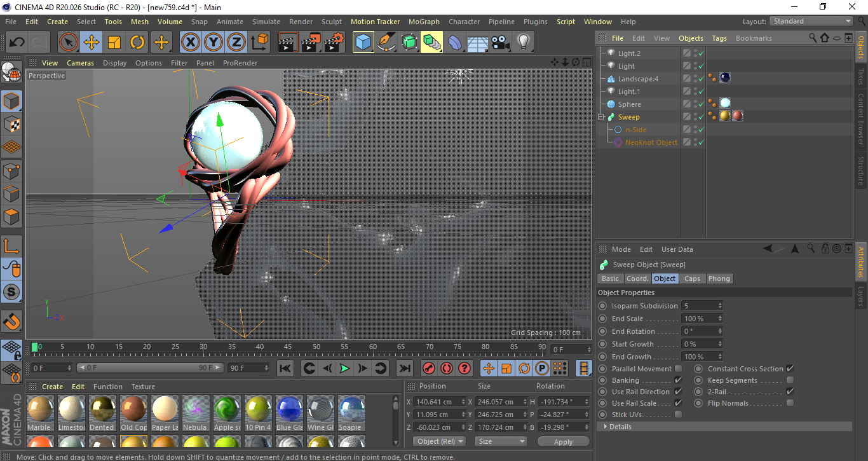The image size is (868, 461).
Task: Open the Objects manager Tags menu
Action: point(719,38)
